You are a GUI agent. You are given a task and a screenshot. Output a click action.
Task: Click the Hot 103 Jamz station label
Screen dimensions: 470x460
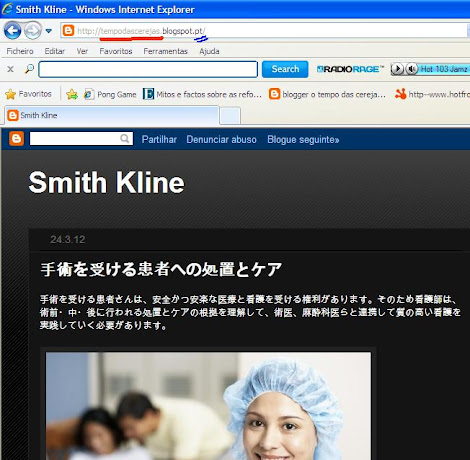(x=444, y=69)
